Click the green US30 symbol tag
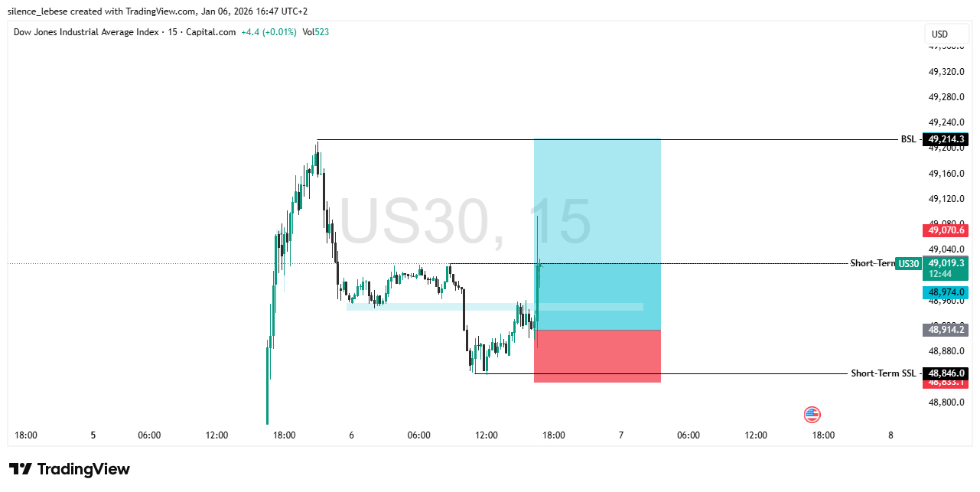The image size is (980, 492). tap(908, 264)
